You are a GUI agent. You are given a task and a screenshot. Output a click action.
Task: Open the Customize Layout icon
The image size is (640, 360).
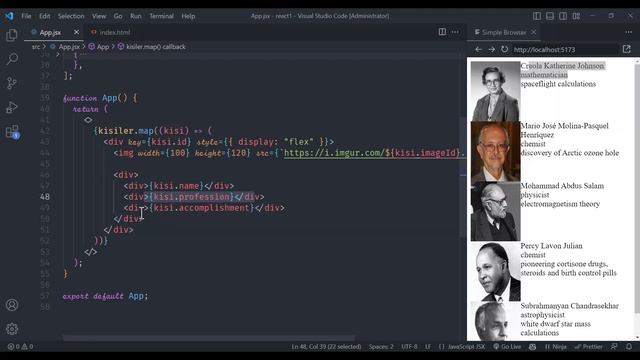point(576,16)
